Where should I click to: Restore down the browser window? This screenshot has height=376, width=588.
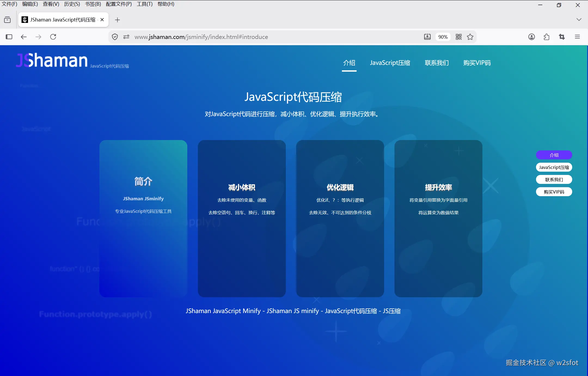[x=559, y=5]
